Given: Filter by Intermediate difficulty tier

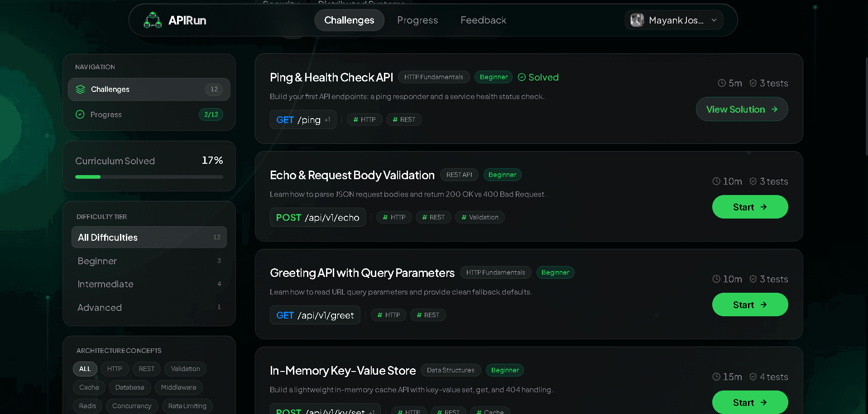Looking at the screenshot, I should 149,284.
